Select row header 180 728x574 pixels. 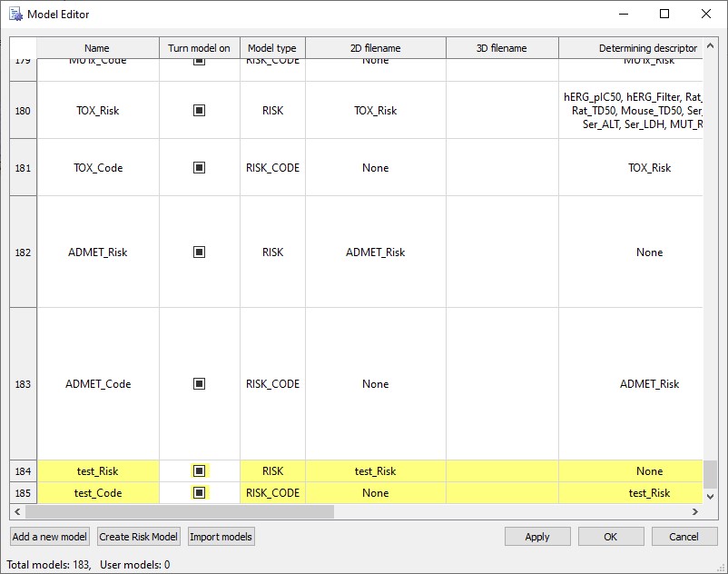tap(24, 111)
